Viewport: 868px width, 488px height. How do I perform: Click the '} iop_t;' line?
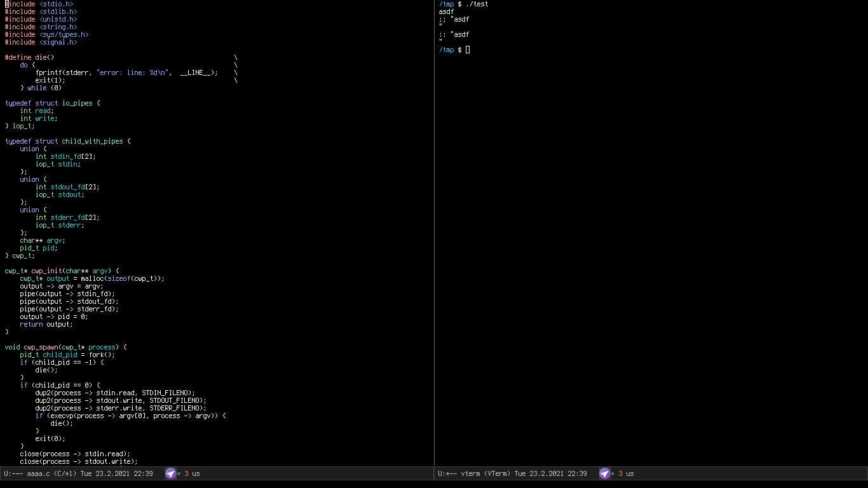click(20, 126)
